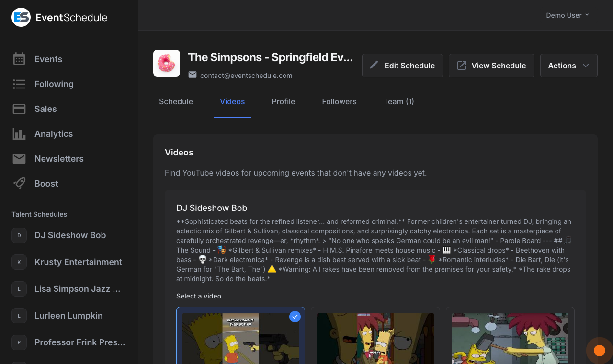Image resolution: width=613 pixels, height=364 pixels.
Task: Select the Videos tab
Action: coord(232,101)
